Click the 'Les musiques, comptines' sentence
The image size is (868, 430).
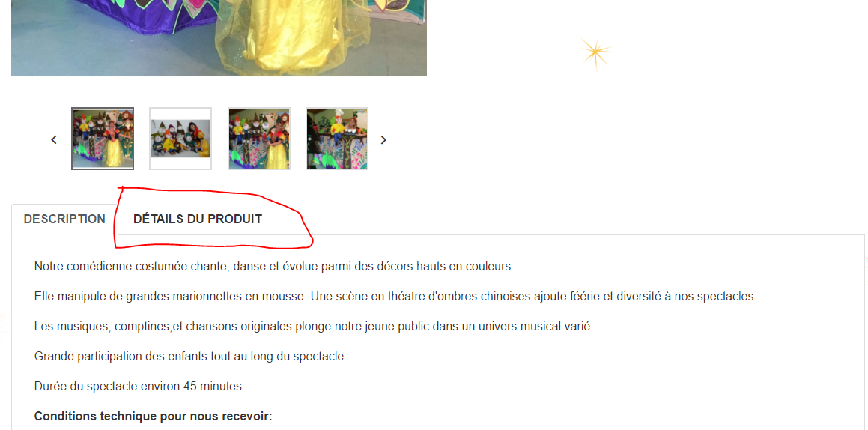[x=314, y=327]
